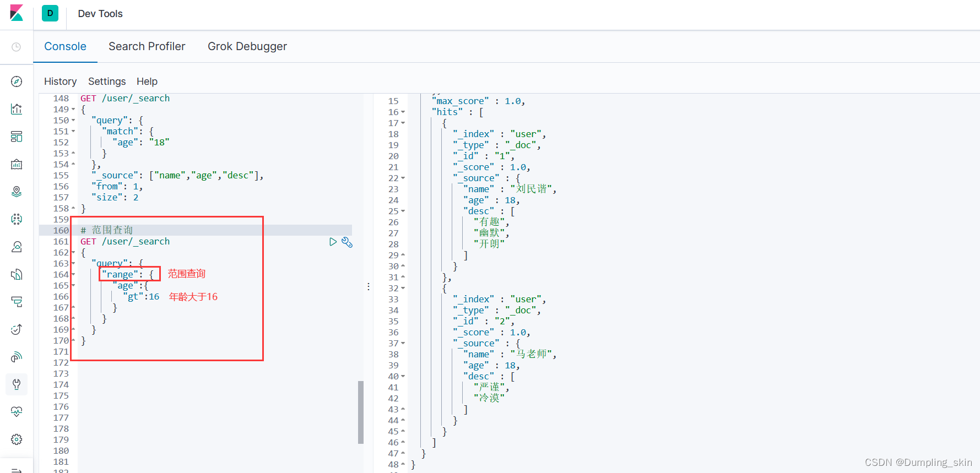Image resolution: width=980 pixels, height=473 pixels.
Task: Collapse second hit at output line 32
Action: 403,288
